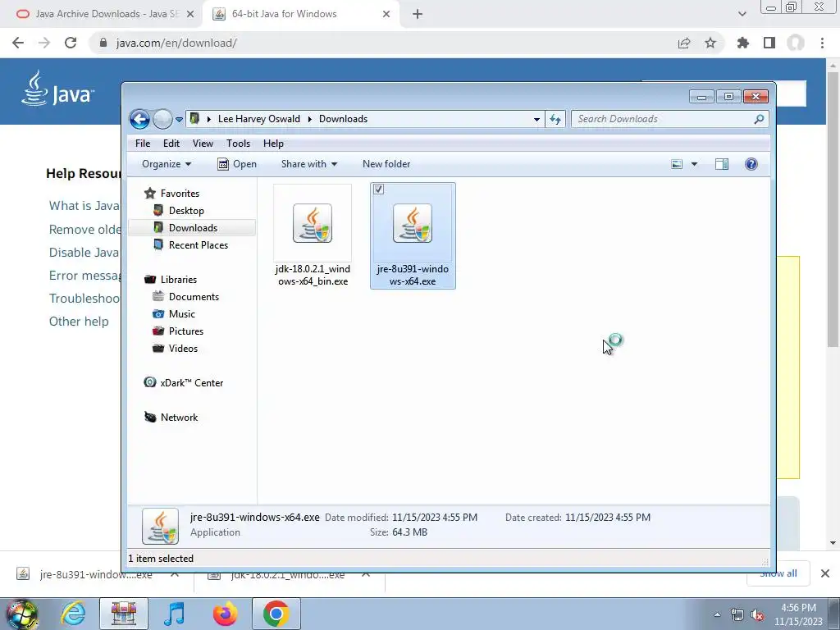Click Windows Start orb
The height and width of the screenshot is (630, 840).
[22, 614]
